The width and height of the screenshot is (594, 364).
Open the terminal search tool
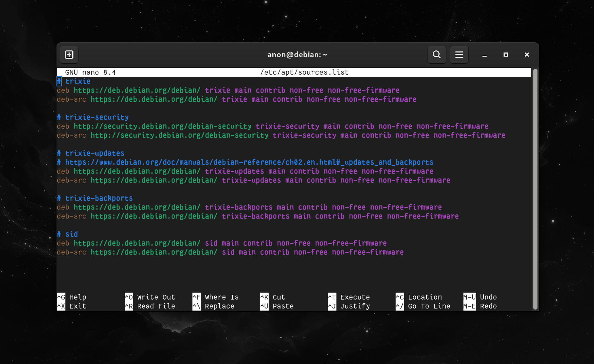point(436,54)
